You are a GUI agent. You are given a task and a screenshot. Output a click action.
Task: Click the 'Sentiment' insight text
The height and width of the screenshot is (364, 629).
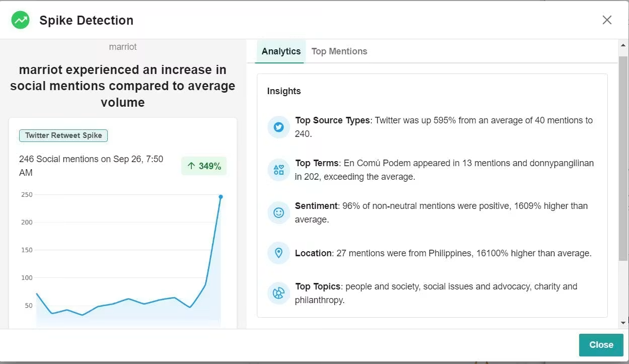pyautogui.click(x=442, y=212)
